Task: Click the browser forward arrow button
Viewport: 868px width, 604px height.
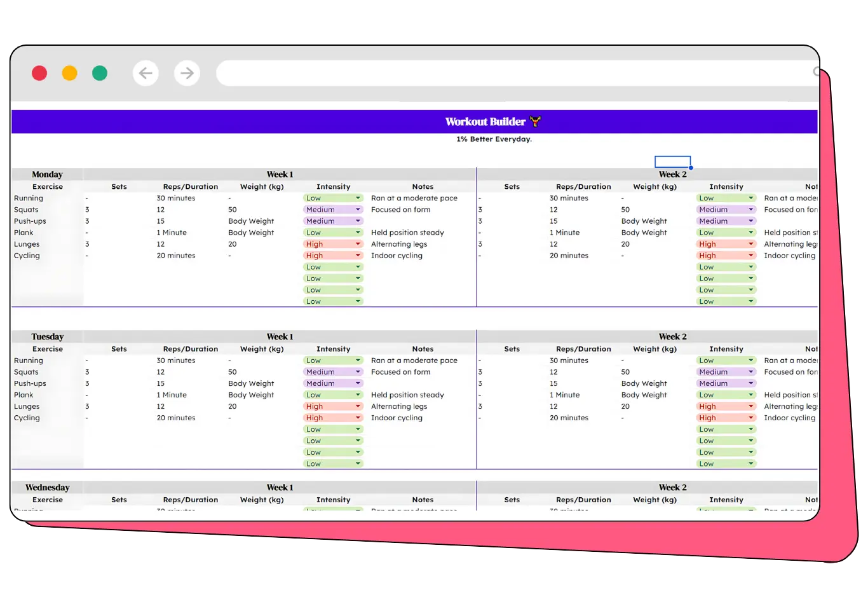Action: 187,73
